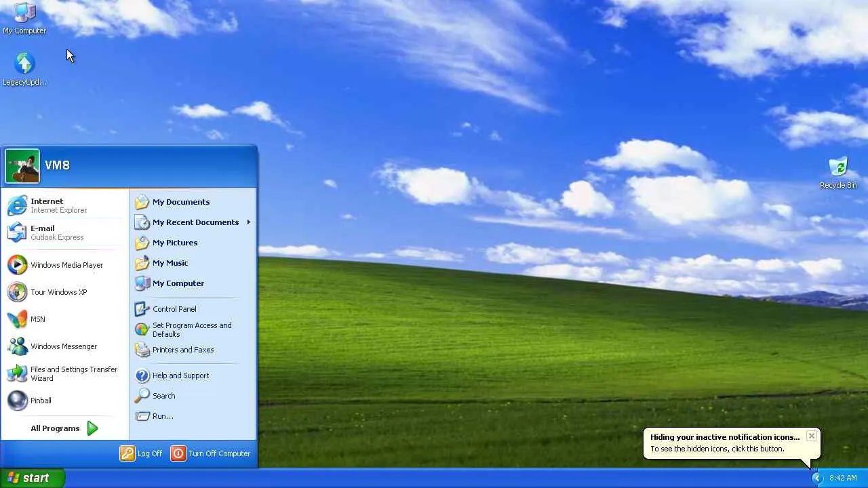Click the green start button

click(x=33, y=478)
